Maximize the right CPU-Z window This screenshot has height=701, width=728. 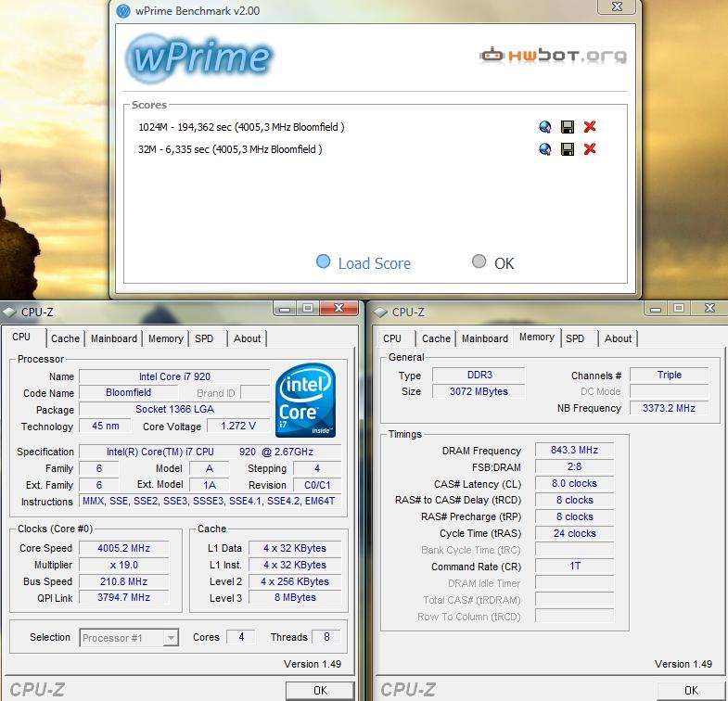tap(679, 308)
